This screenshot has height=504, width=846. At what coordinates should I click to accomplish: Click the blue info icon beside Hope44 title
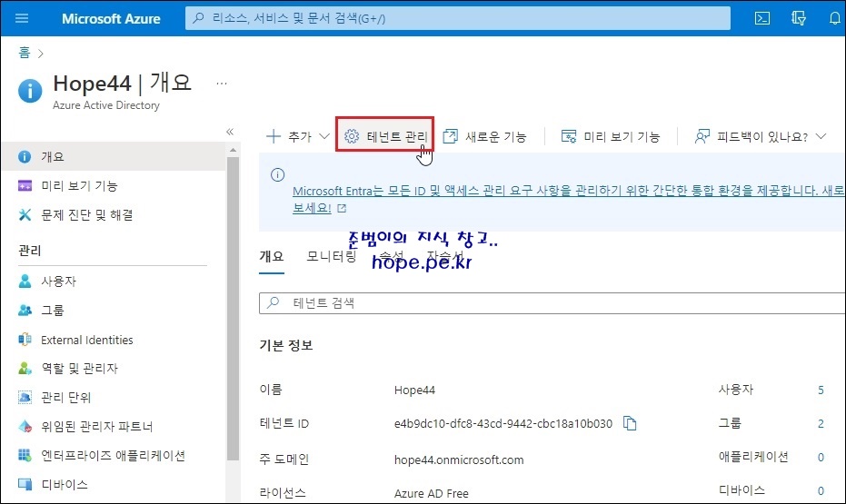30,91
